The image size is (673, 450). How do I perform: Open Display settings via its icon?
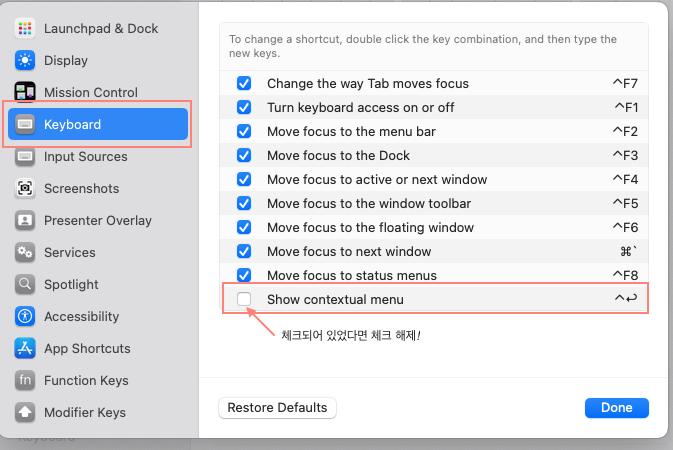tap(26, 61)
